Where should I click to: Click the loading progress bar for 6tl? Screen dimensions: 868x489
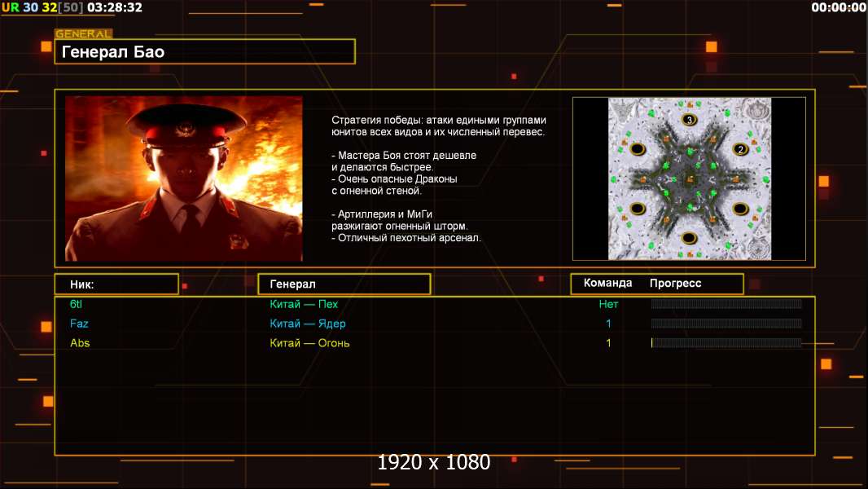(x=726, y=303)
